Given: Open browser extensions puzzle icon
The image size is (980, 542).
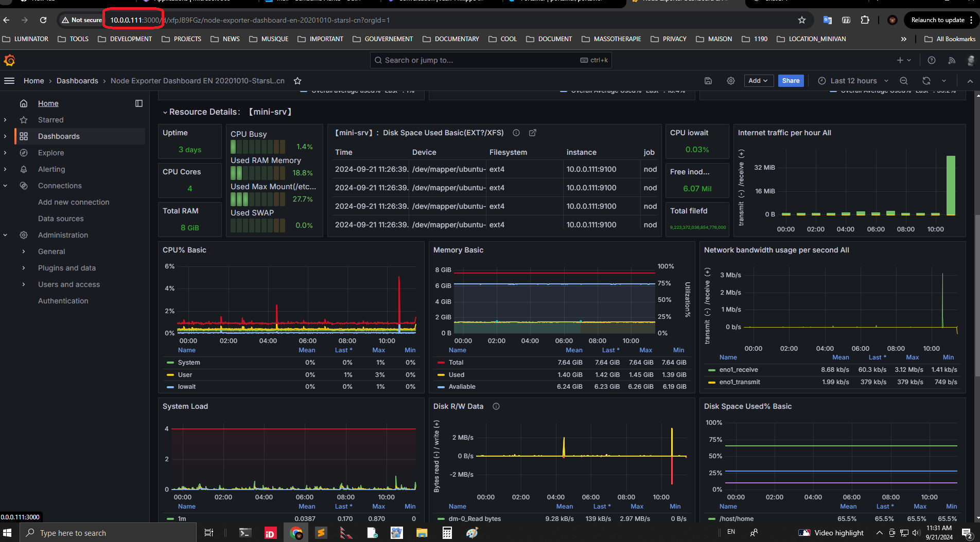Looking at the screenshot, I should point(865,20).
